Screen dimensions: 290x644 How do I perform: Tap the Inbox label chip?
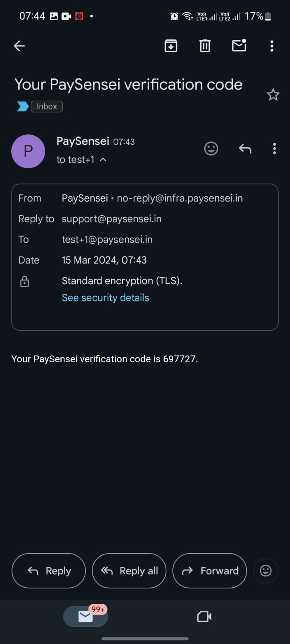click(47, 106)
